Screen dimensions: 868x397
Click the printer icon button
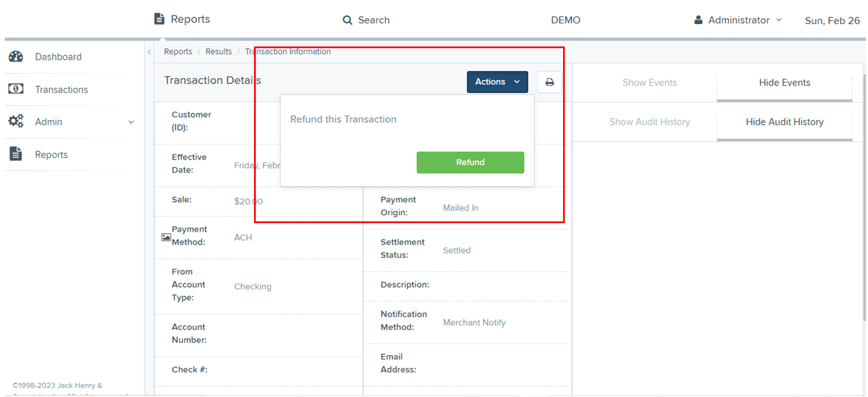[x=549, y=82]
